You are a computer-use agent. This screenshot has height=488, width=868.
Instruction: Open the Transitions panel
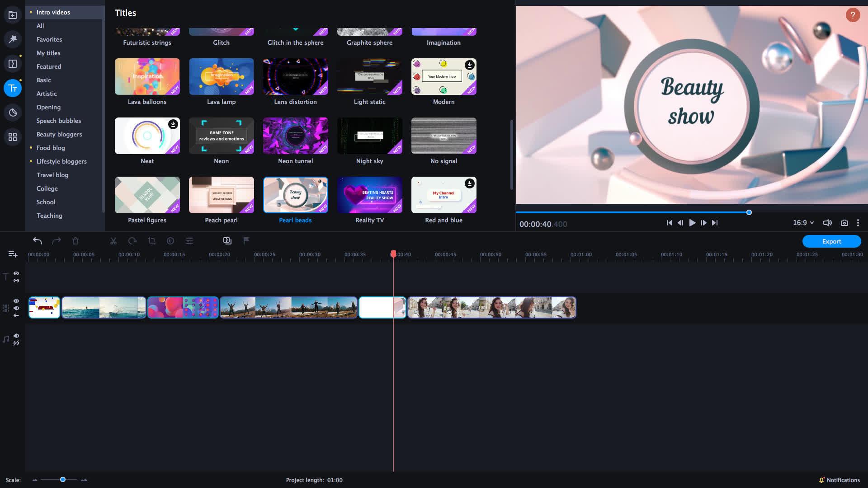tap(12, 63)
